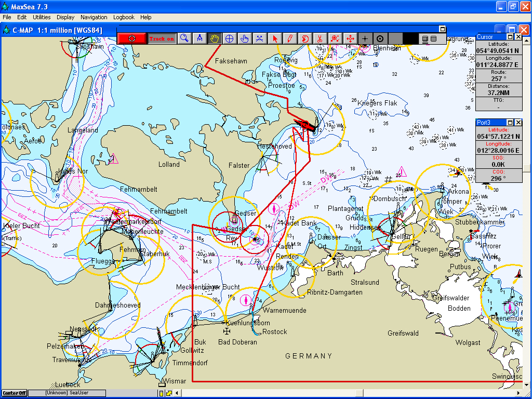The height and width of the screenshot is (399, 532).
Task: Select the red four-arrow move tool
Action: (x=350, y=38)
